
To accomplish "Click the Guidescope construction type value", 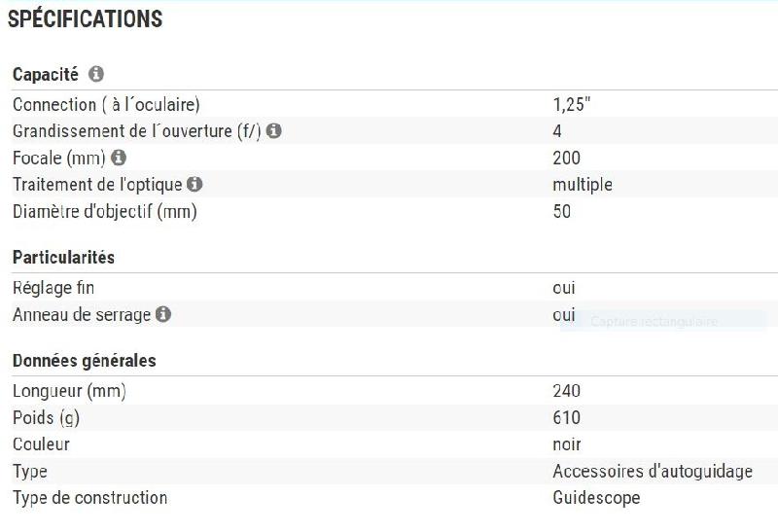I will 596,498.
